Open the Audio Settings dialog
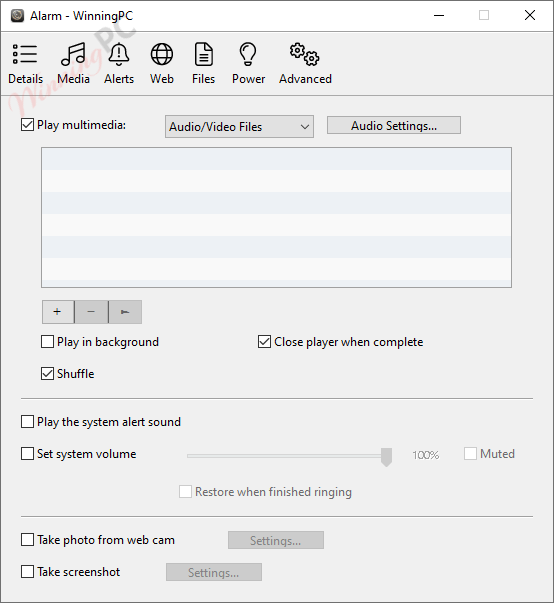554x603 pixels. pyautogui.click(x=394, y=126)
